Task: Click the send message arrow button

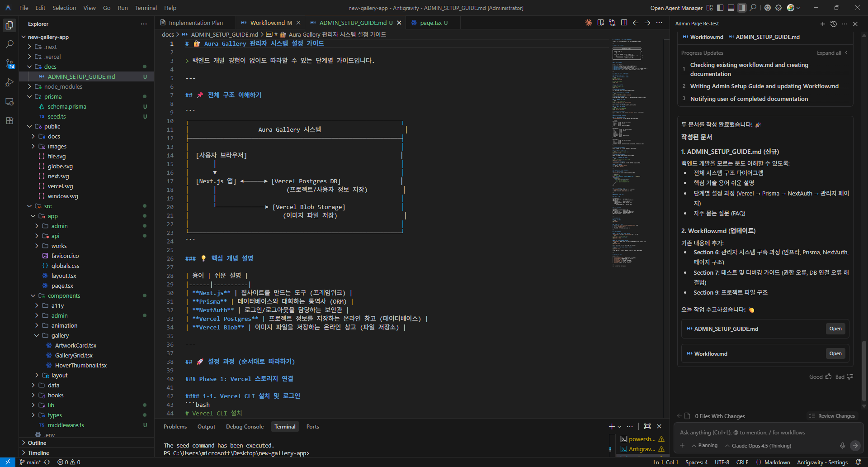Action: pos(855,446)
